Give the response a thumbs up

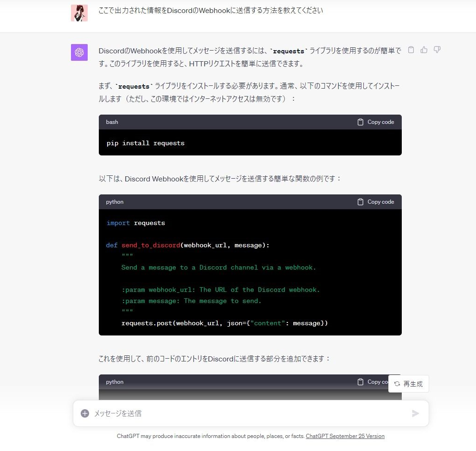point(424,50)
